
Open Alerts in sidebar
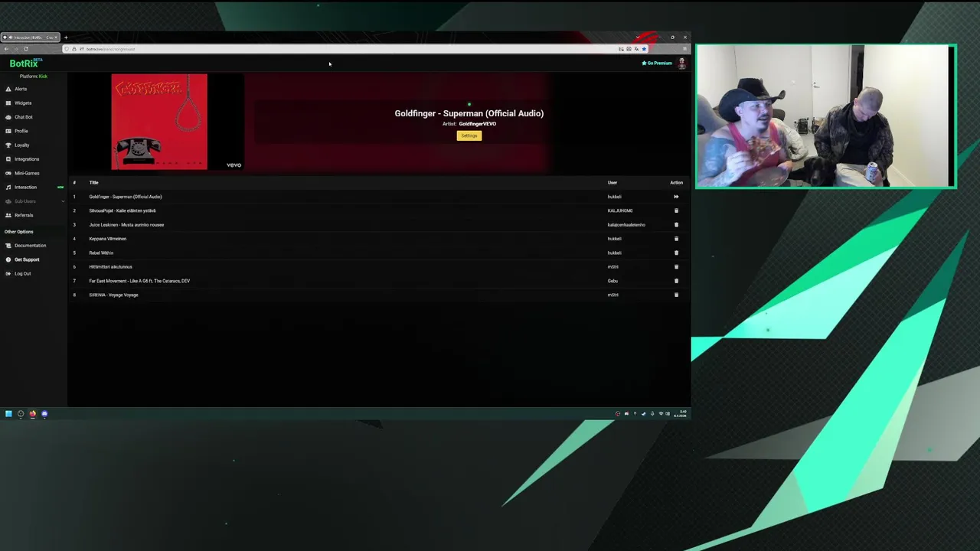21,89
